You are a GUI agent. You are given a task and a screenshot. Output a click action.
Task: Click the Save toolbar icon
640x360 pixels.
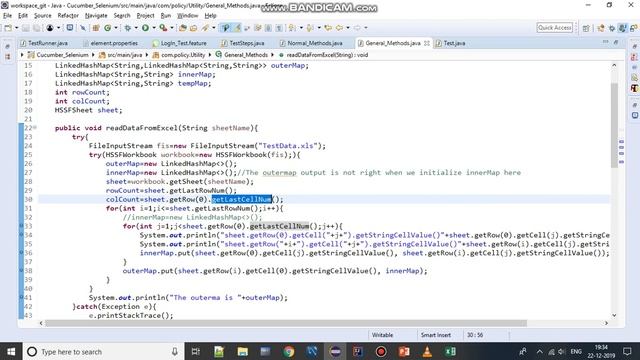pos(25,28)
